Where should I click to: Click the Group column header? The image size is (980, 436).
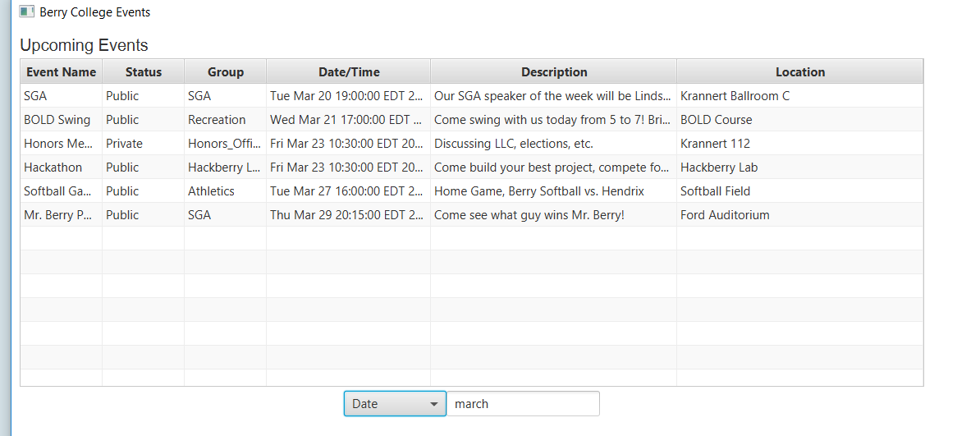click(226, 72)
